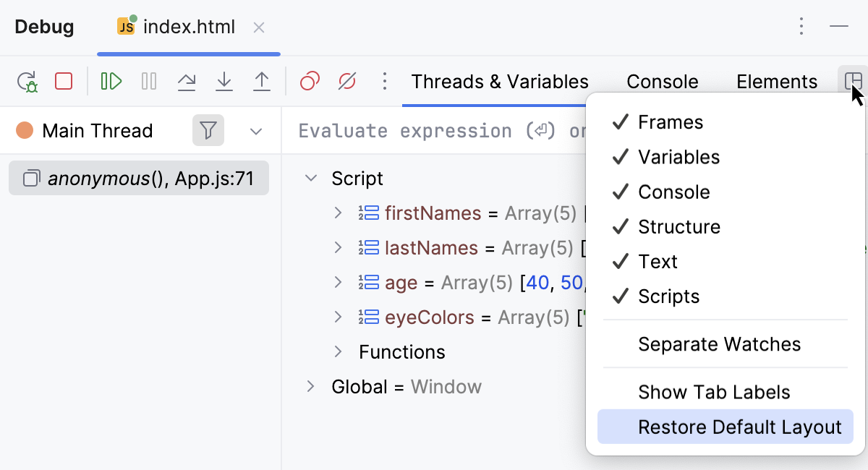Click the Step Into icon
Image resolution: width=868 pixels, height=470 pixels.
click(x=224, y=82)
